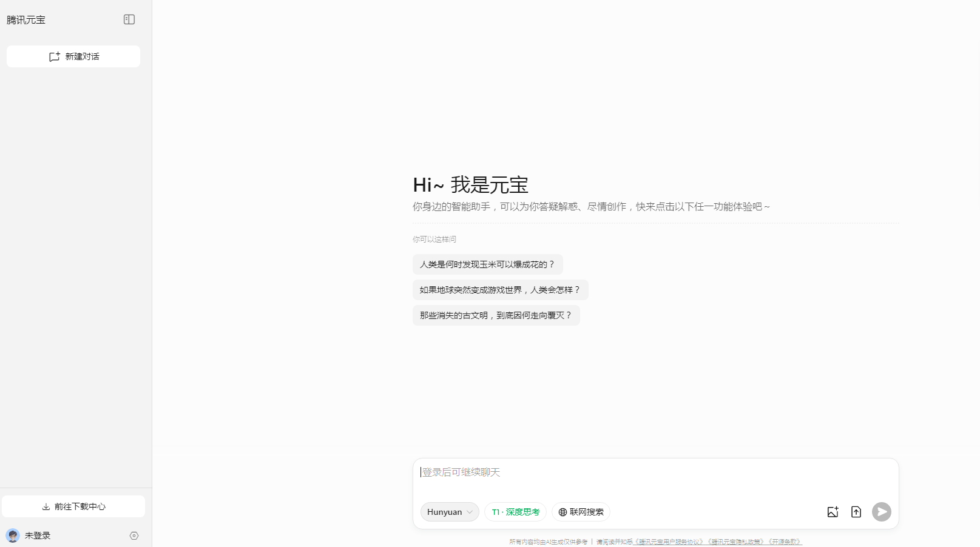The height and width of the screenshot is (547, 980).
Task: Open the 开源条款 open-source terms
Action: (x=785, y=541)
